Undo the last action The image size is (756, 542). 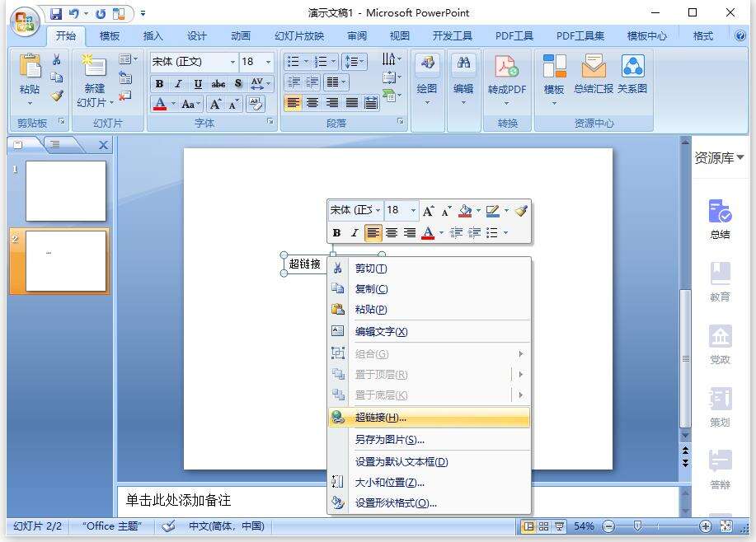[73, 13]
